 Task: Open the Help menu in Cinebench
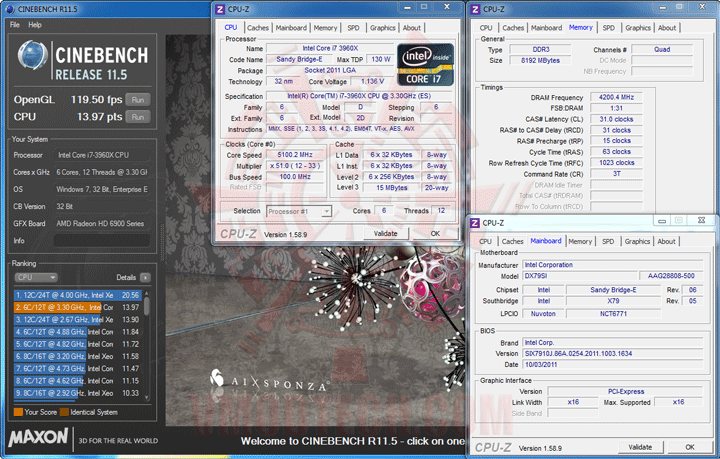tap(35, 25)
